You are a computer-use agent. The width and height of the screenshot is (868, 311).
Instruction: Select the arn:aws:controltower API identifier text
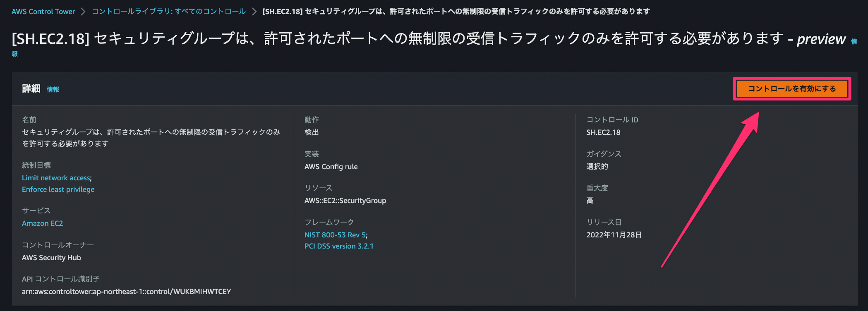[x=127, y=292]
